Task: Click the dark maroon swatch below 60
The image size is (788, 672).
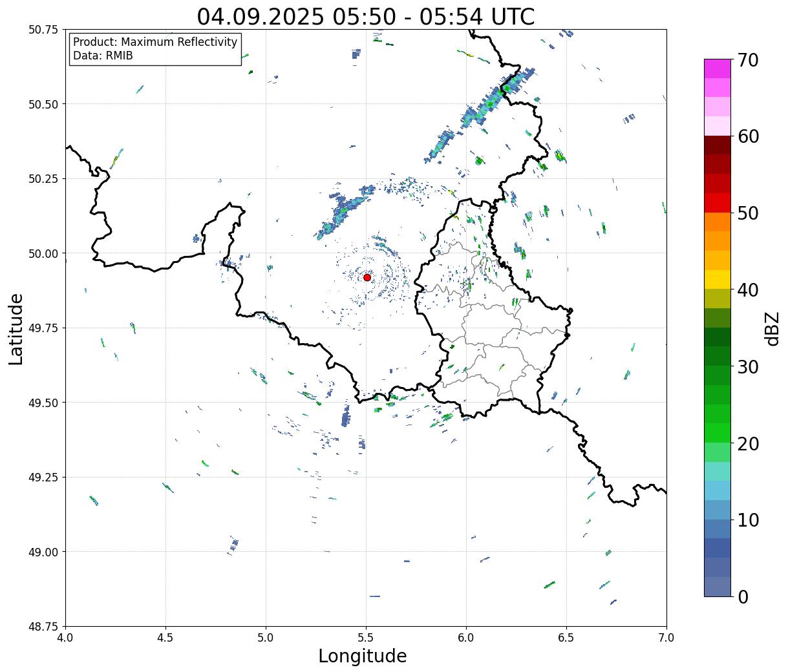Action: [x=718, y=145]
